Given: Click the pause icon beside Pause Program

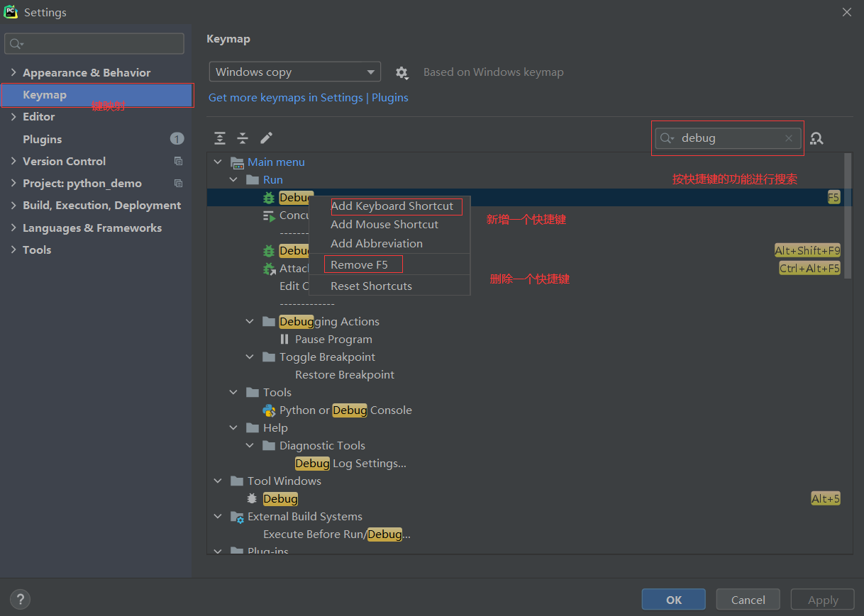Looking at the screenshot, I should (x=284, y=339).
